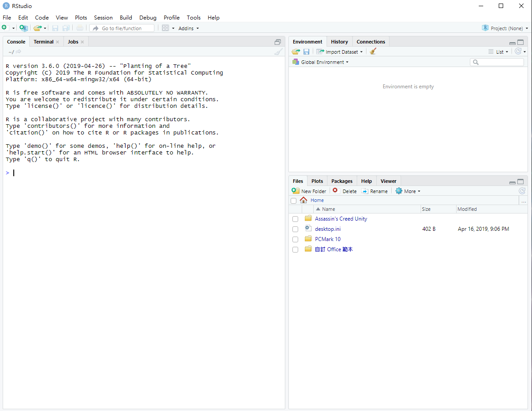The image size is (532, 411).
Task: Open the Debug menu
Action: (148, 18)
